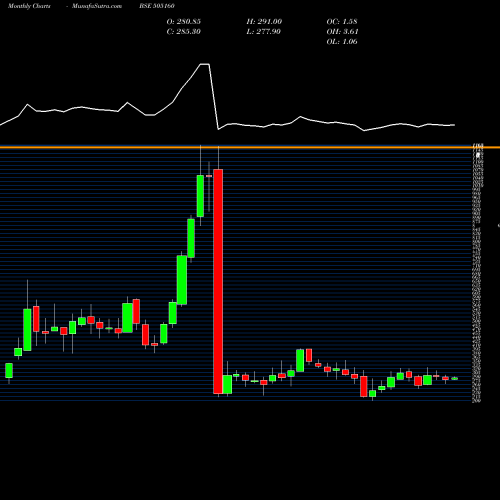Click the 'OL: 1.06' value
Screen dimensions: 500x500
click(x=342, y=41)
